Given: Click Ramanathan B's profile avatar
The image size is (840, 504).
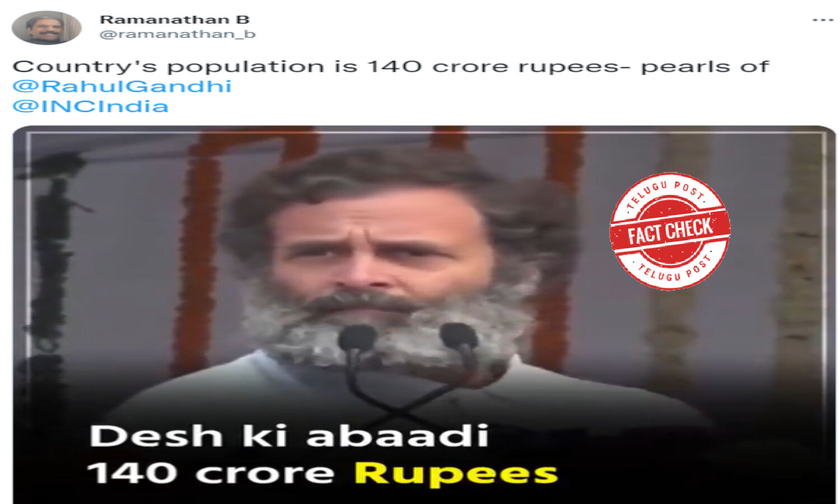Looking at the screenshot, I should [46, 27].
